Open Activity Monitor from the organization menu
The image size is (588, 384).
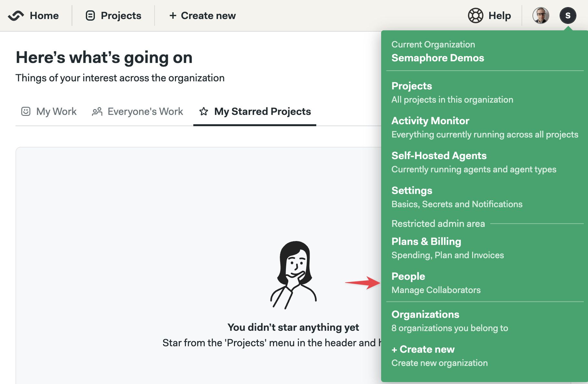point(485,127)
